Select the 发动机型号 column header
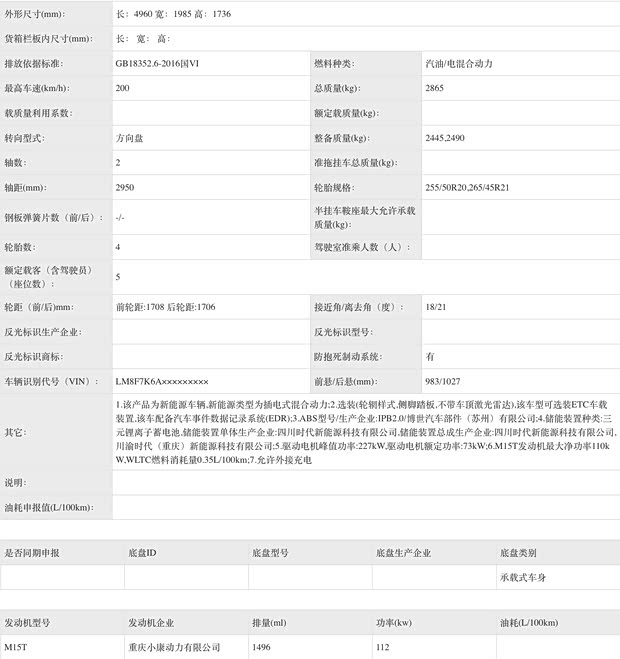620x659 pixels. click(27, 622)
